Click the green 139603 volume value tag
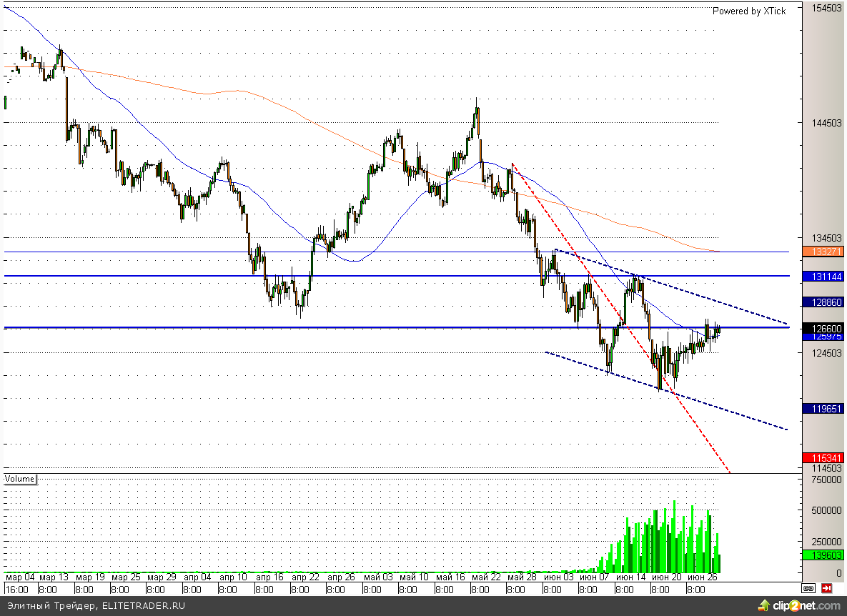 [823, 555]
